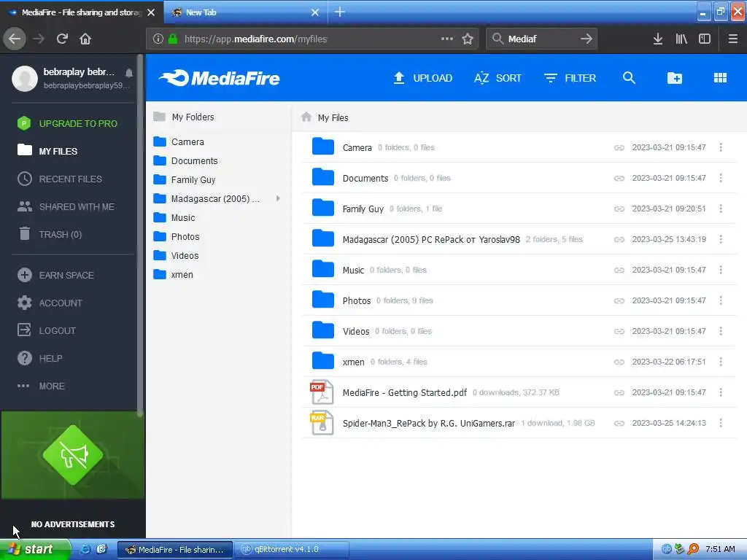Image resolution: width=747 pixels, height=560 pixels.
Task: Click the link icon on the Family Guy row
Action: (x=619, y=209)
